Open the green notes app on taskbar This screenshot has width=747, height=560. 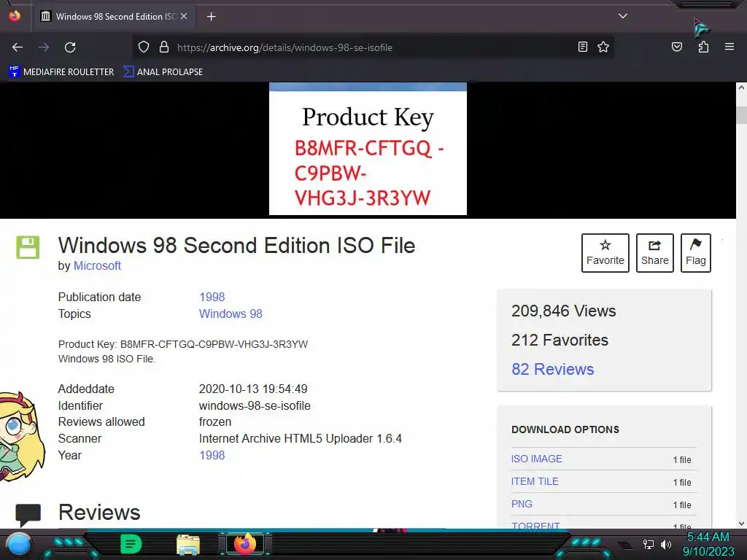coord(131,544)
